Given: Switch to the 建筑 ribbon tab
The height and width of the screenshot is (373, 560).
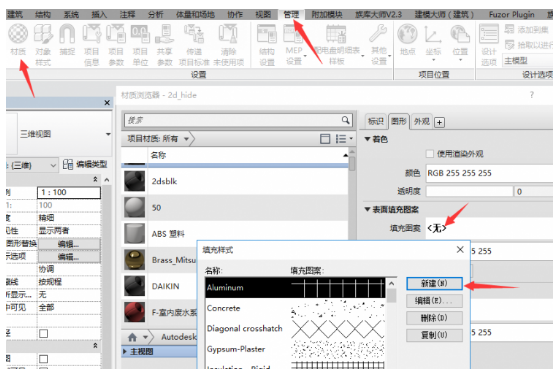Looking at the screenshot, I should (x=15, y=15).
